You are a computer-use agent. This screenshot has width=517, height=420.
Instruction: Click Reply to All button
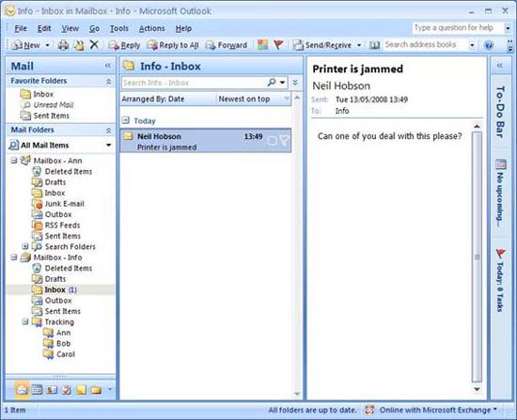173,45
